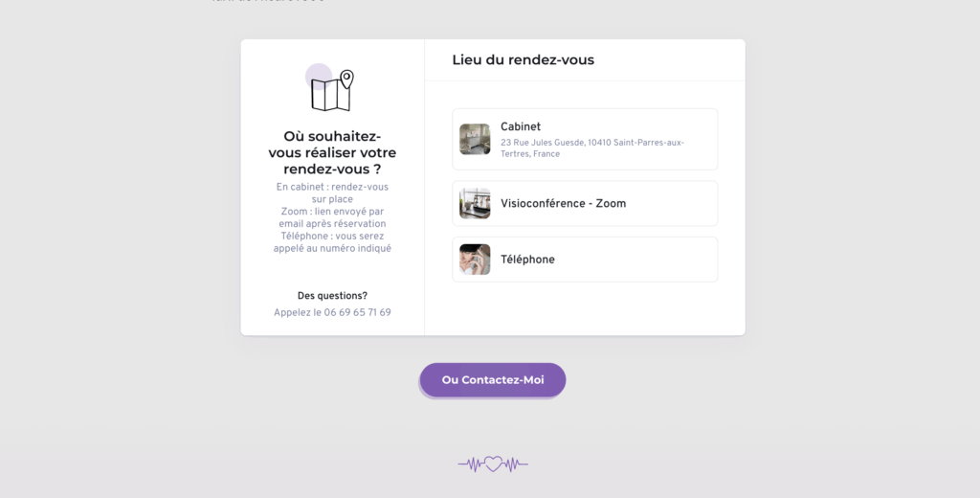Screen dimensions: 980x498
Task: Click the Lieu du rendez-vous header
Action: (523, 60)
